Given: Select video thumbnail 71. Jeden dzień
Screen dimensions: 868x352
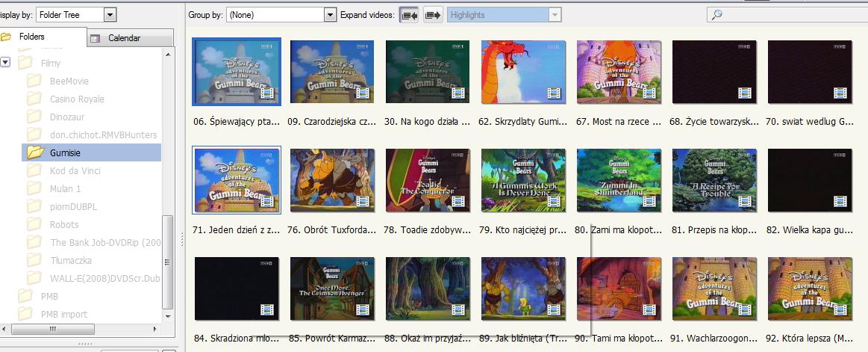Looking at the screenshot, I should 237,180.
